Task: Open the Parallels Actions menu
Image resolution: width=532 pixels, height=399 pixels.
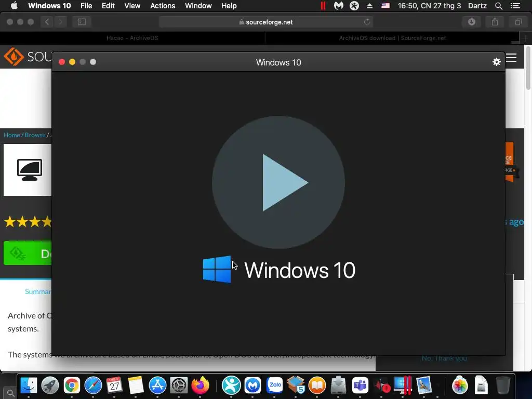Action: tap(163, 6)
